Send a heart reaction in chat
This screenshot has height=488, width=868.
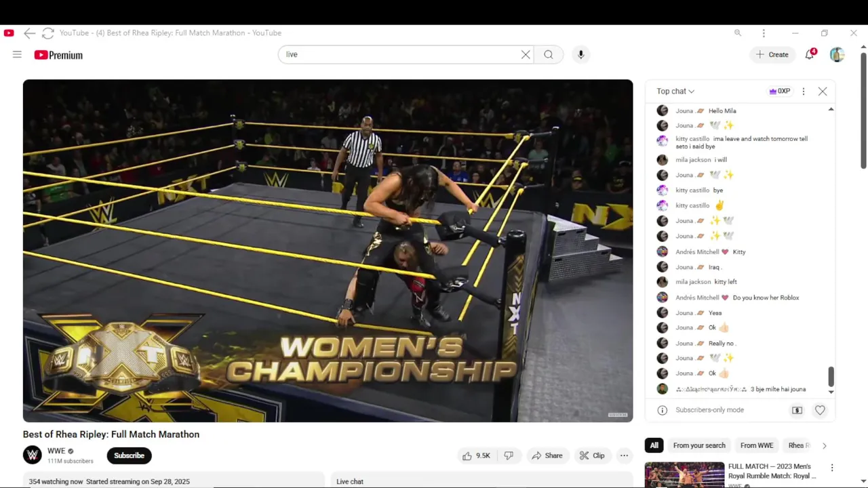[820, 410]
